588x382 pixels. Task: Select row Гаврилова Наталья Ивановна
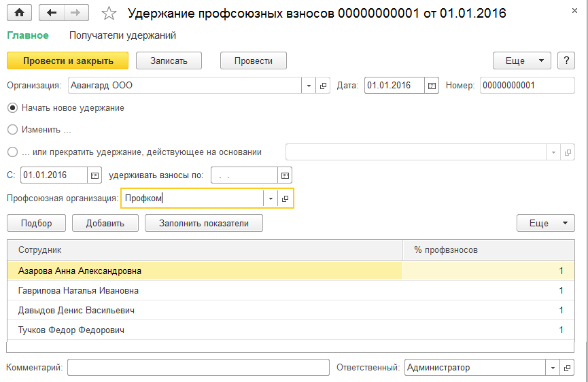click(78, 290)
